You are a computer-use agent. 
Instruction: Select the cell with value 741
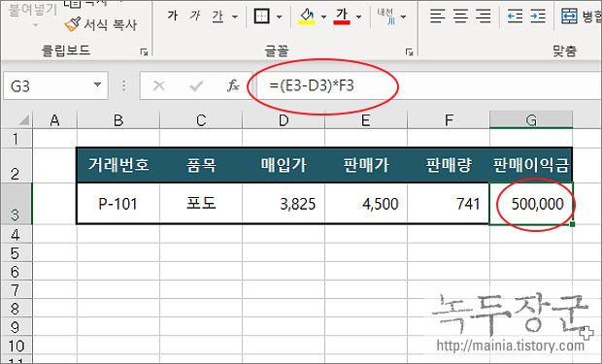click(x=449, y=204)
